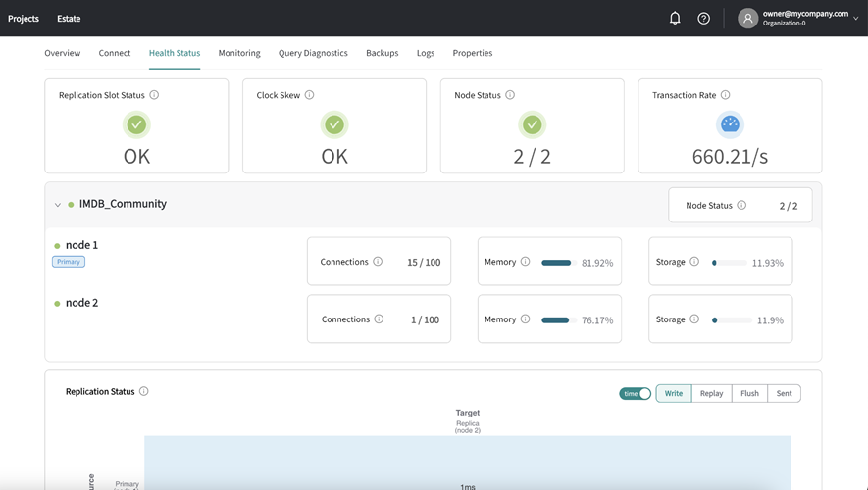Click the info icon beside Replication Slot Status
This screenshot has width=868, height=490.
(154, 95)
